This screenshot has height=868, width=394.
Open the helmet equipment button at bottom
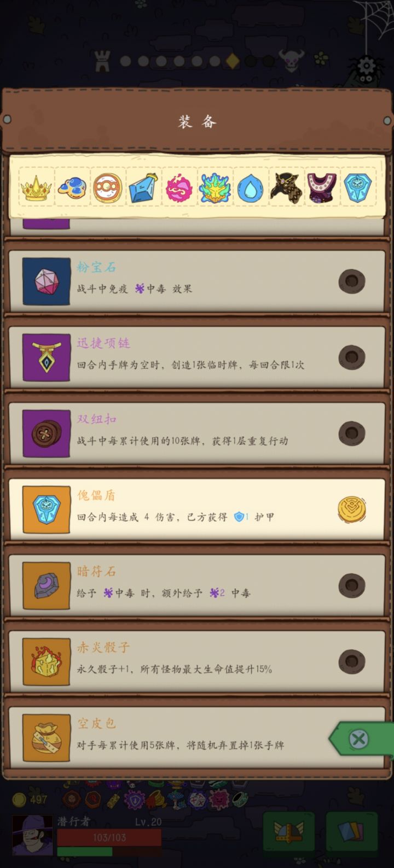288,832
